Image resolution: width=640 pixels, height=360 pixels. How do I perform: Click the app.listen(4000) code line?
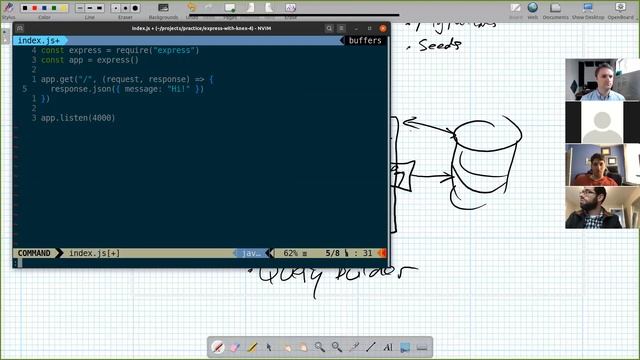coord(78,118)
